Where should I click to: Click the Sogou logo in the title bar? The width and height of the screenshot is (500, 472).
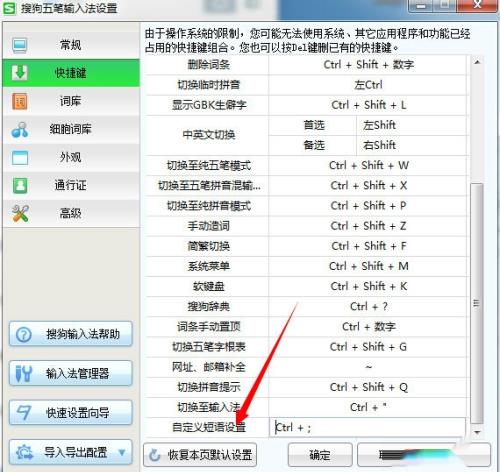(x=9, y=8)
